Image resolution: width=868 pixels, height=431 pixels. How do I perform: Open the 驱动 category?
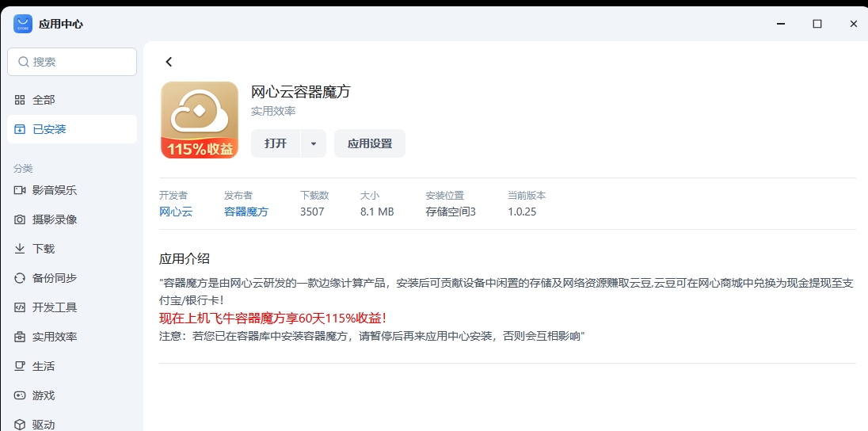pyautogui.click(x=72, y=424)
